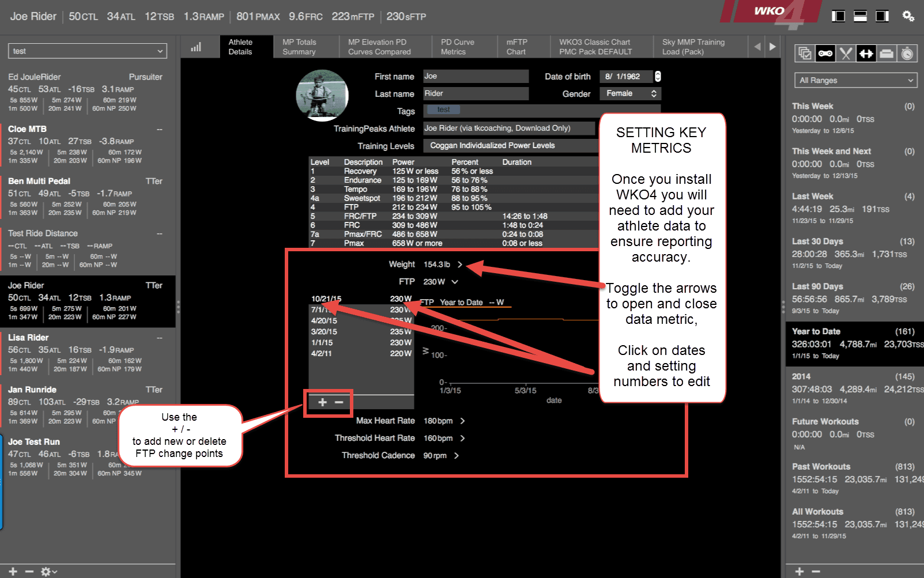Click the 154.3 lb weight value
The height and width of the screenshot is (578, 924).
(437, 265)
